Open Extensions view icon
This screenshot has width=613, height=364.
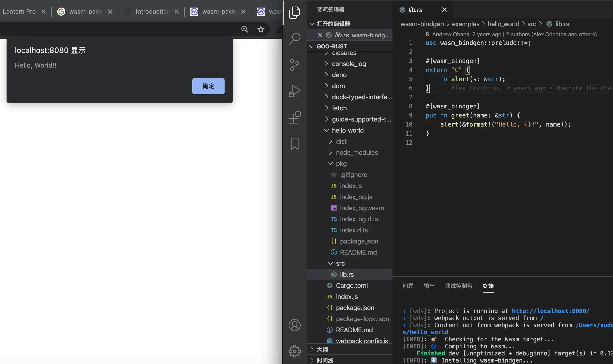click(x=294, y=117)
